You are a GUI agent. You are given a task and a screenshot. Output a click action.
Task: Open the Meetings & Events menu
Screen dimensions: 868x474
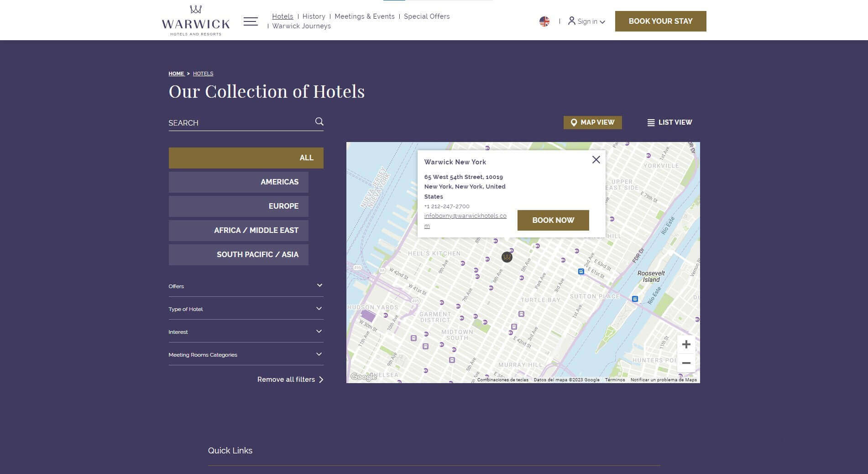[x=364, y=16]
